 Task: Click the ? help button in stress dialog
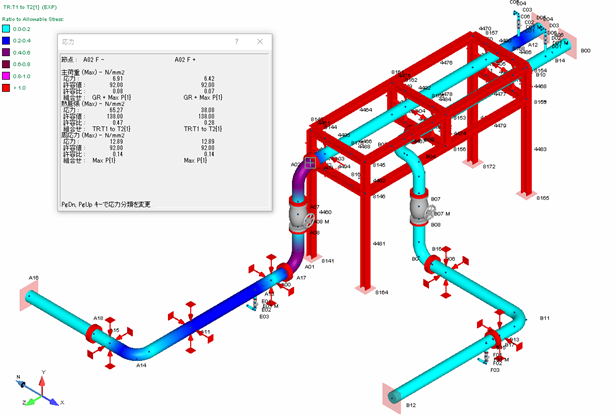click(x=236, y=42)
